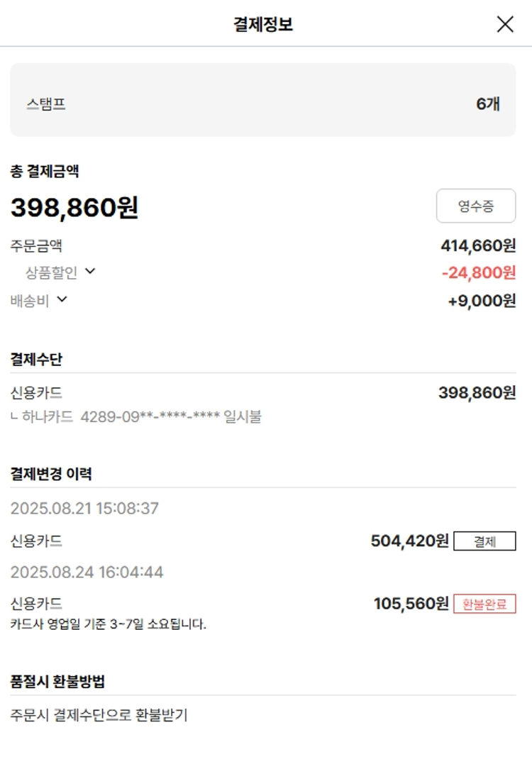This screenshot has width=532, height=759.
Task: Click the large 398,860원 total amount
Action: tap(74, 207)
